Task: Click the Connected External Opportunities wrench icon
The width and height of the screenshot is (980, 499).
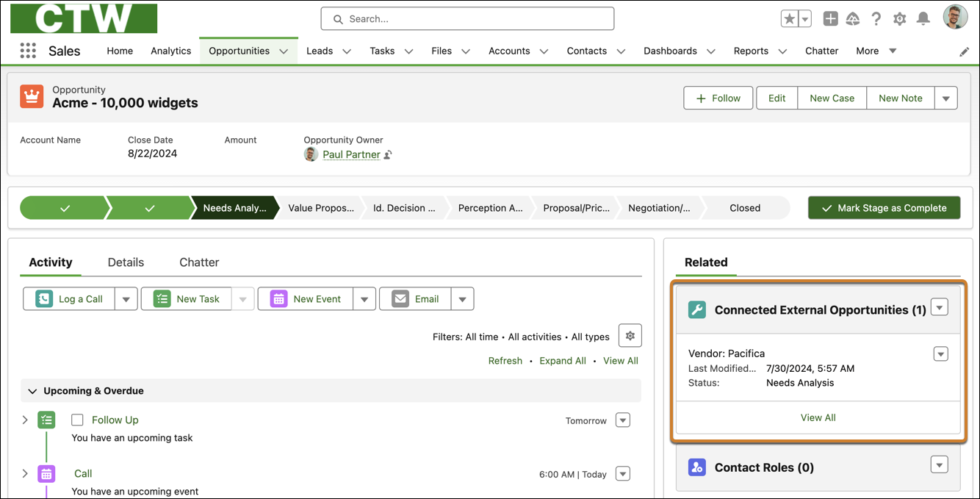Action: point(697,309)
